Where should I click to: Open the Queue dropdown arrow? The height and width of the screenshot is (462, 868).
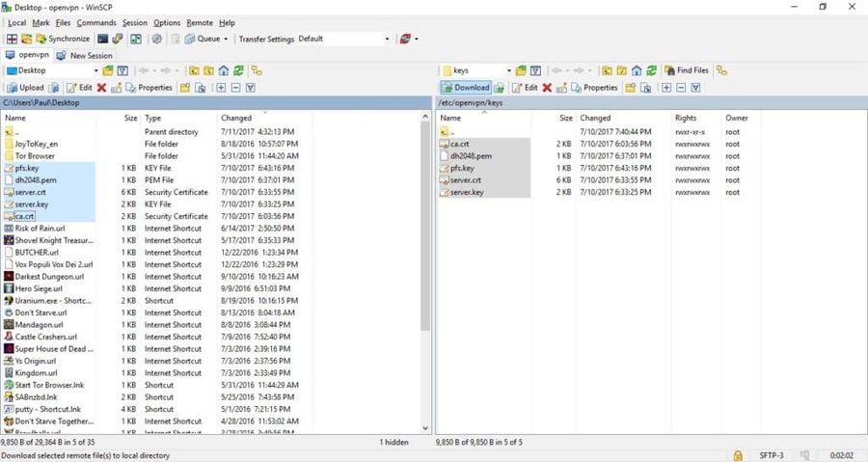tap(226, 40)
